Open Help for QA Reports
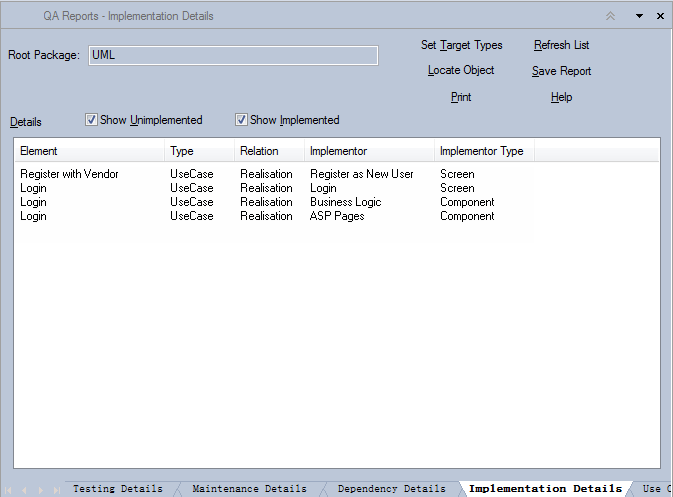 (x=561, y=97)
